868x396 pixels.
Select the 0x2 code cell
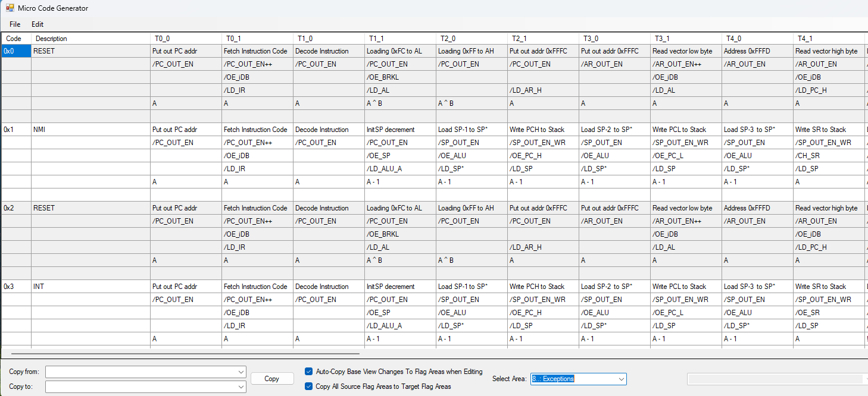click(15, 208)
